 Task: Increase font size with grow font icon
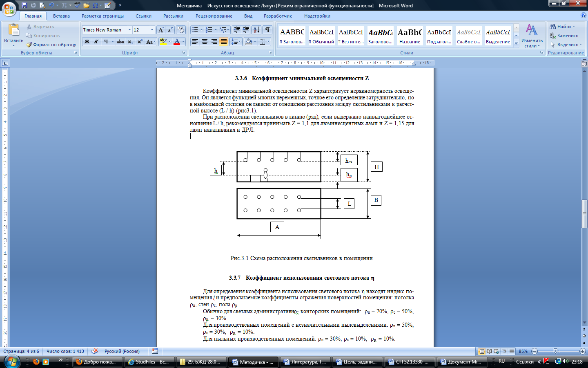(x=161, y=30)
